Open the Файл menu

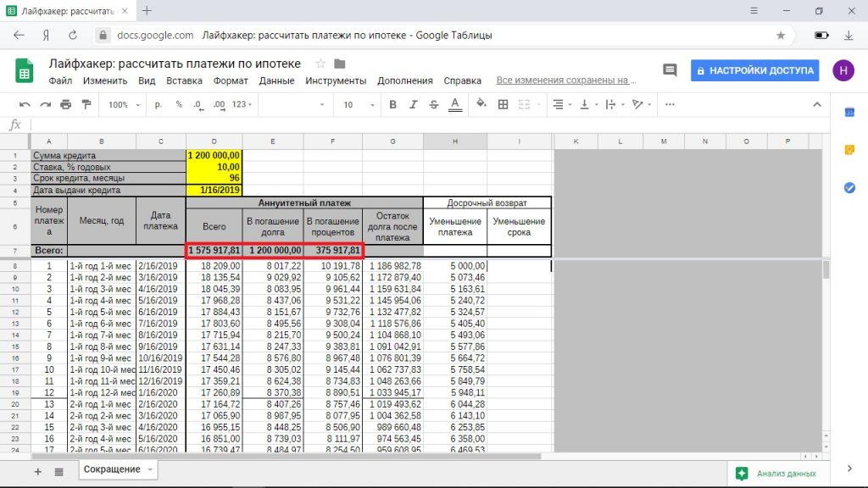[x=60, y=80]
